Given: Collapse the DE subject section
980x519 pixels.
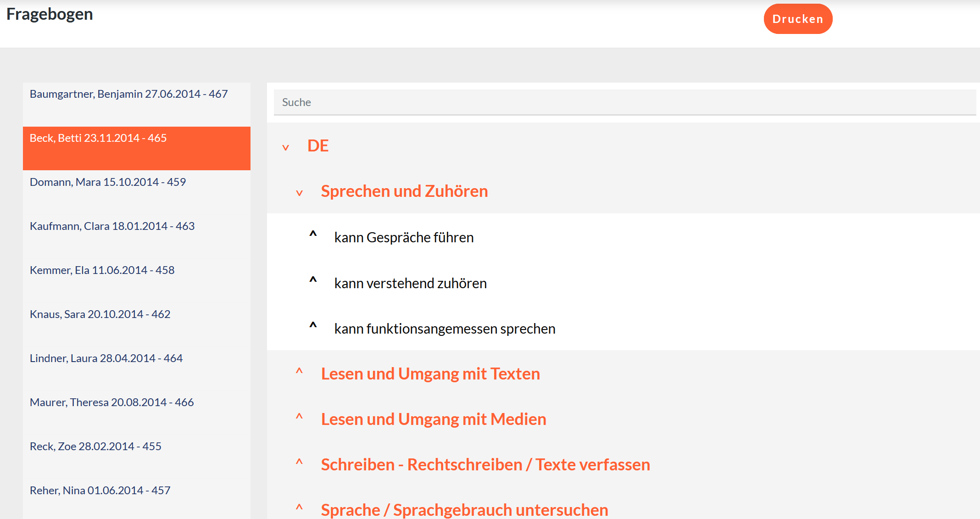Looking at the screenshot, I should click(x=286, y=147).
